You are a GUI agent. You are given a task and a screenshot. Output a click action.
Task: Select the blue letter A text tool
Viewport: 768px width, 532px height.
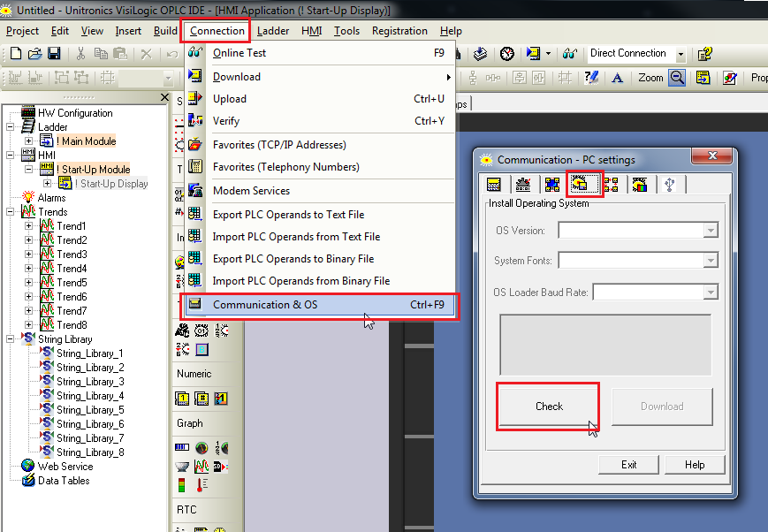[617, 78]
